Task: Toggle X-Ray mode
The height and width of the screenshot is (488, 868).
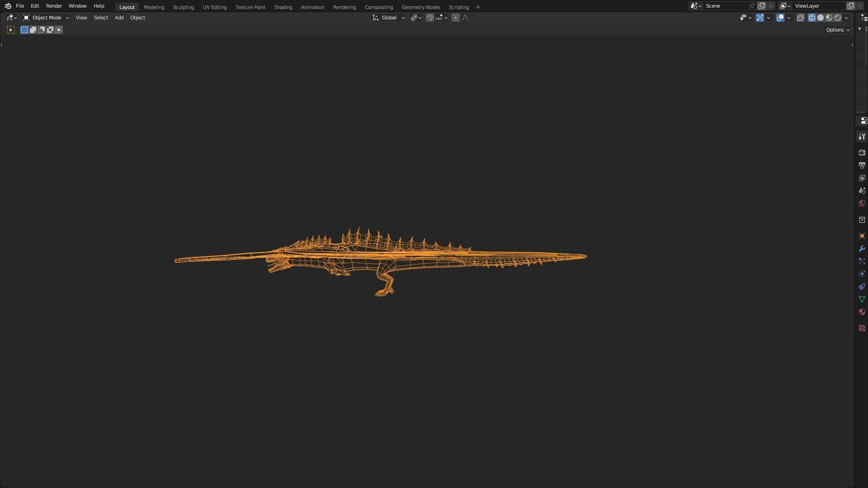Action: tap(800, 18)
